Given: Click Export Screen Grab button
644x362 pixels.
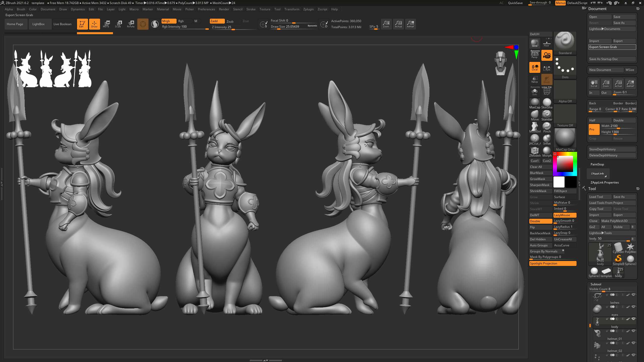Looking at the screenshot, I should 612,47.
